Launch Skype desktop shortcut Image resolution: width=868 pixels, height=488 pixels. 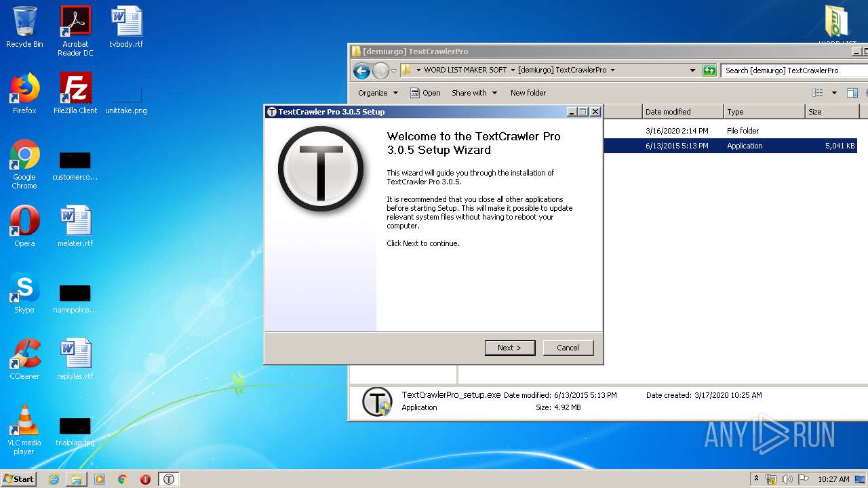point(24,293)
